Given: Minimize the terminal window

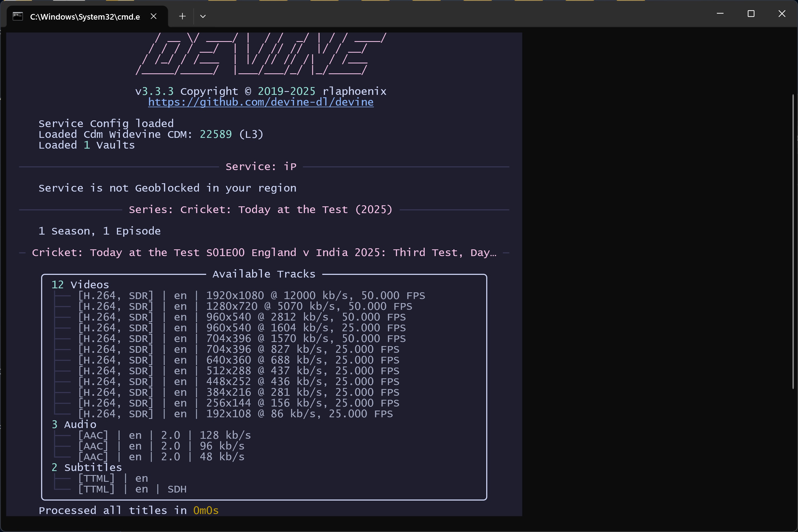Looking at the screenshot, I should coord(720,14).
